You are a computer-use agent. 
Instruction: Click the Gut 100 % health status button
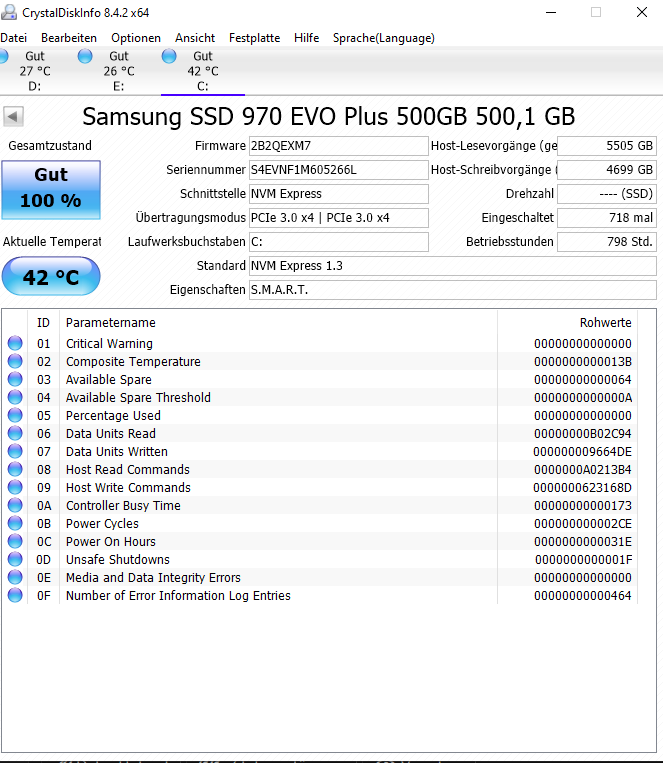point(51,189)
